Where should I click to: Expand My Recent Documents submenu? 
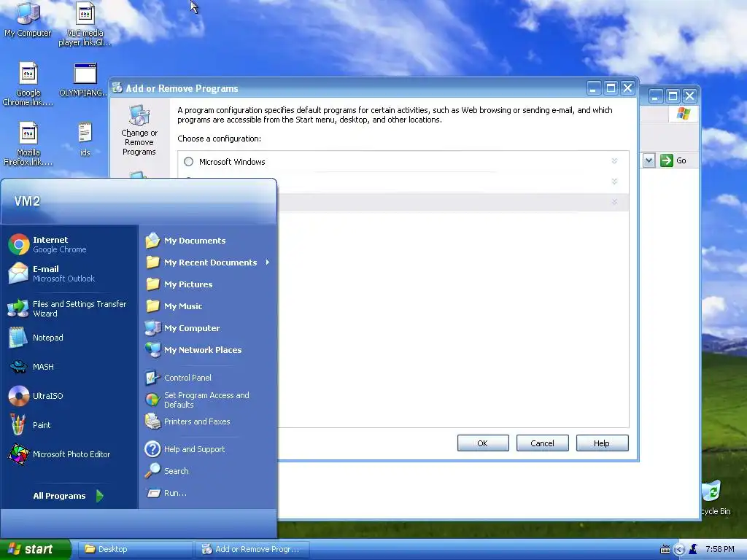[208, 262]
